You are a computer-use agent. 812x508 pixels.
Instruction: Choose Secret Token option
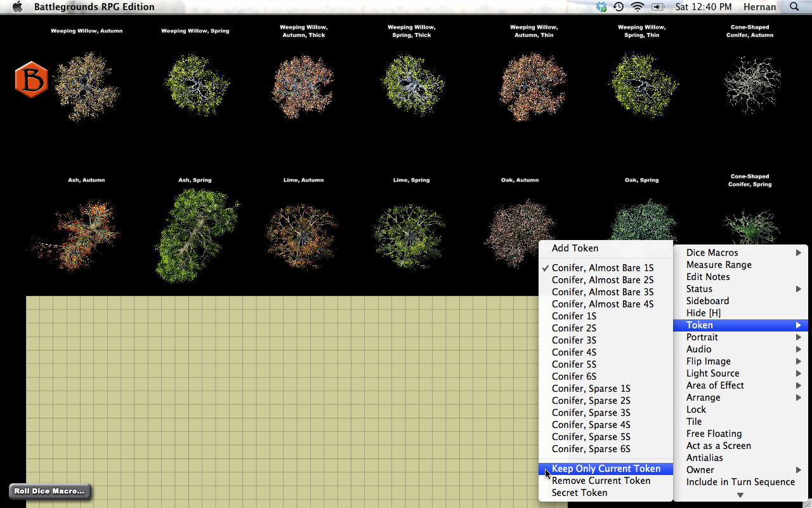pos(606,493)
